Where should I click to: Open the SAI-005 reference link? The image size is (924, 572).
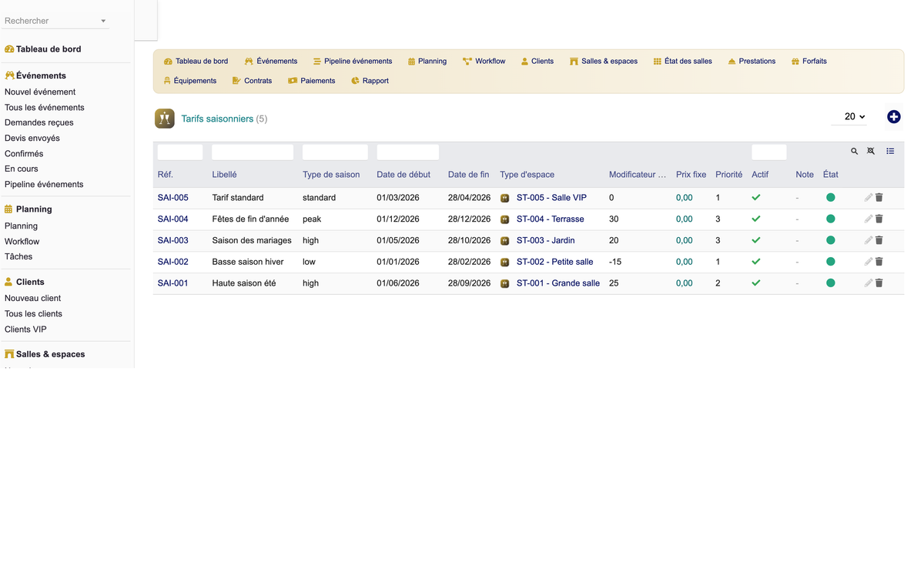pos(173,198)
